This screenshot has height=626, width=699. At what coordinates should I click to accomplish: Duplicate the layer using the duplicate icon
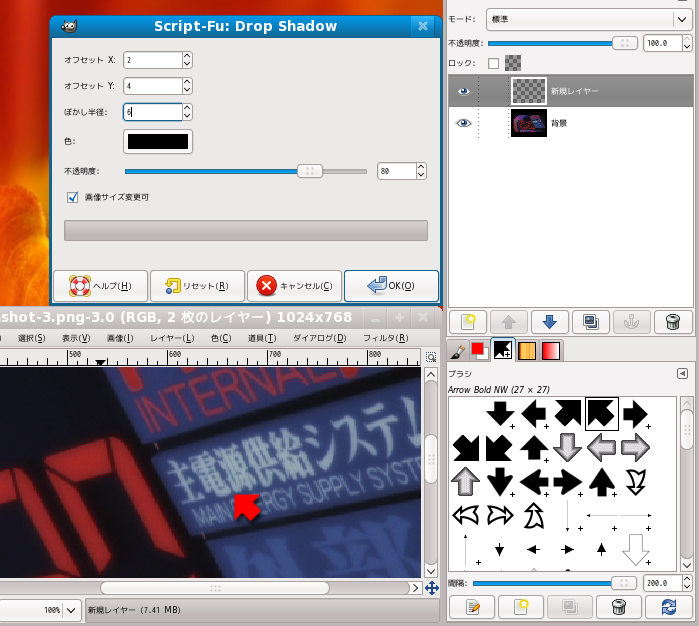(591, 322)
